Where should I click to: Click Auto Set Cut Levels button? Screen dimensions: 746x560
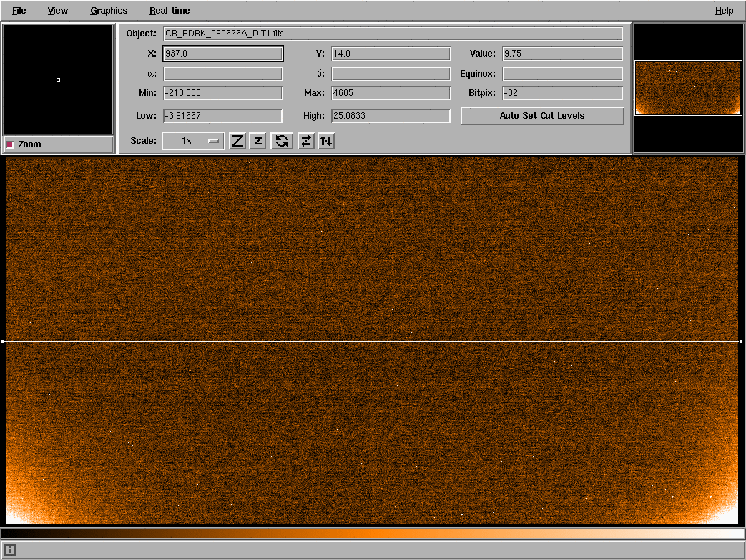coord(542,116)
